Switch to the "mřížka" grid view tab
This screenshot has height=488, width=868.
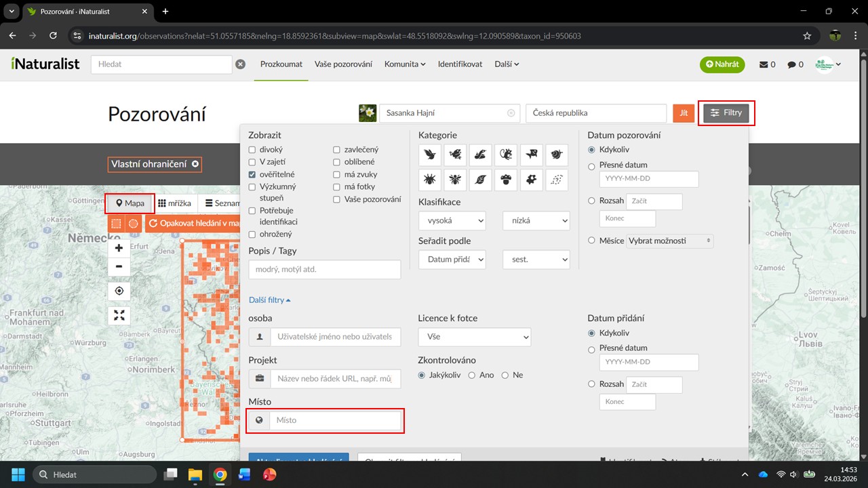point(175,203)
